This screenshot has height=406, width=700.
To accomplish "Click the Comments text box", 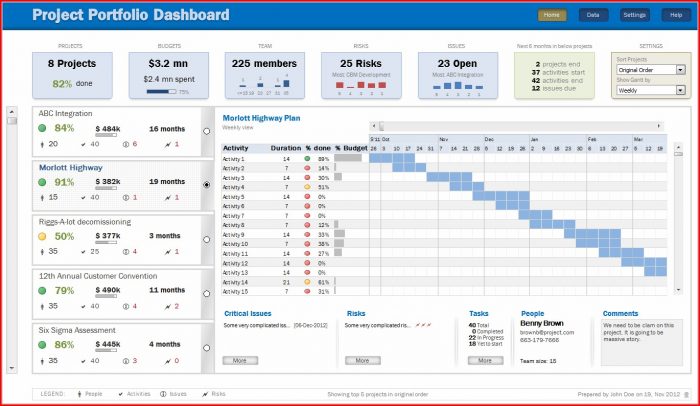I will (x=642, y=342).
